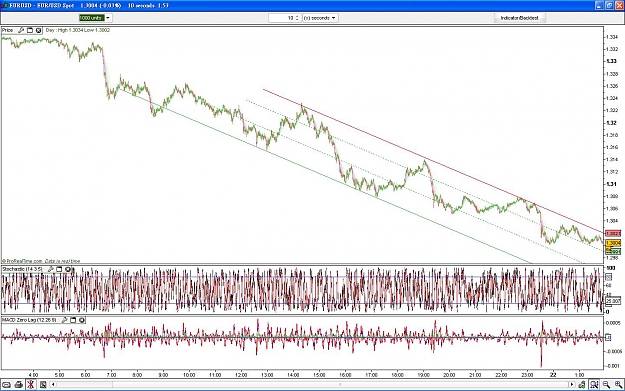Open MACD Zero Lag wrench settings
The image size is (625, 391).
click(65, 320)
